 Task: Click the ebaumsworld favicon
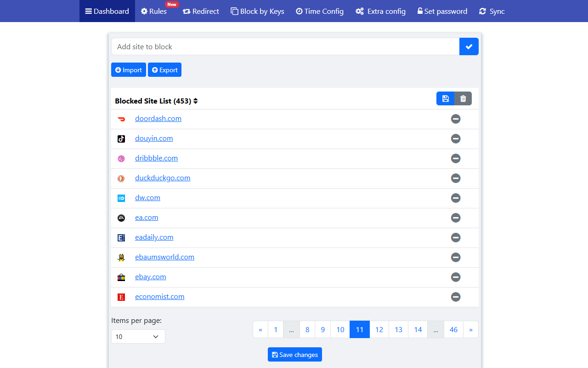click(x=121, y=258)
